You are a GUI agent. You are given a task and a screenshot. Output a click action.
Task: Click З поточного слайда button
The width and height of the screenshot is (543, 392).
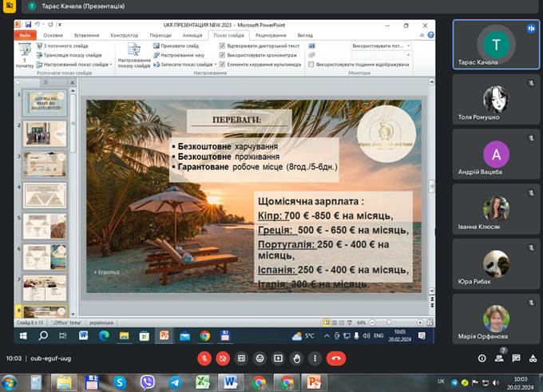tap(62, 46)
